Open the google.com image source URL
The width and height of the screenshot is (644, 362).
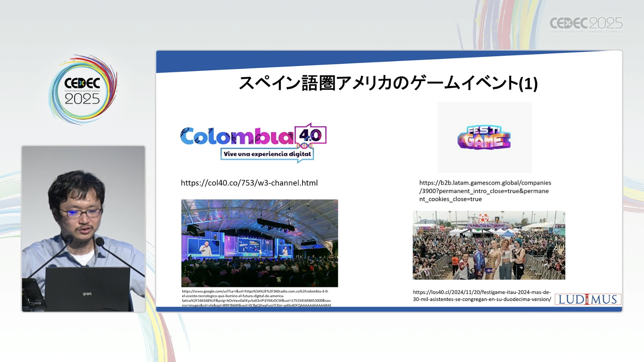[256, 298]
